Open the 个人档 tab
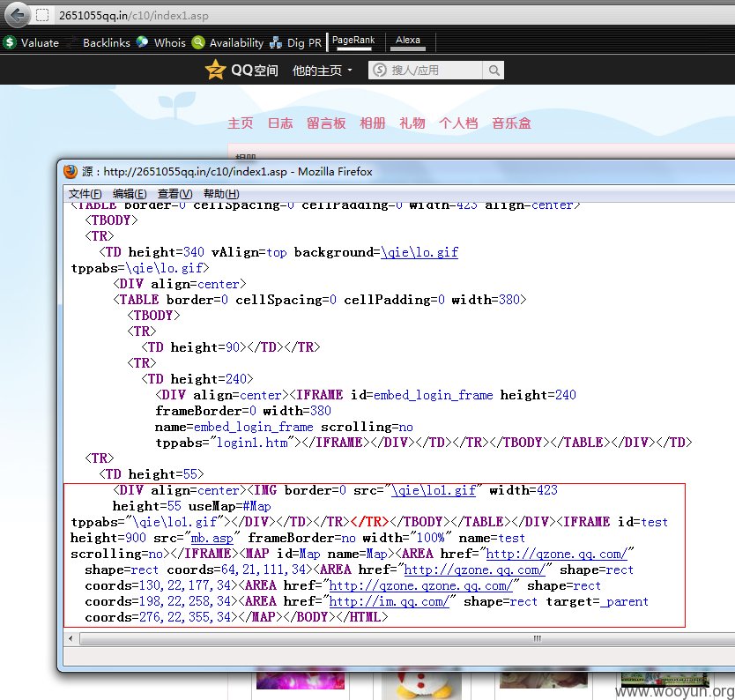The image size is (735, 700). click(x=458, y=123)
